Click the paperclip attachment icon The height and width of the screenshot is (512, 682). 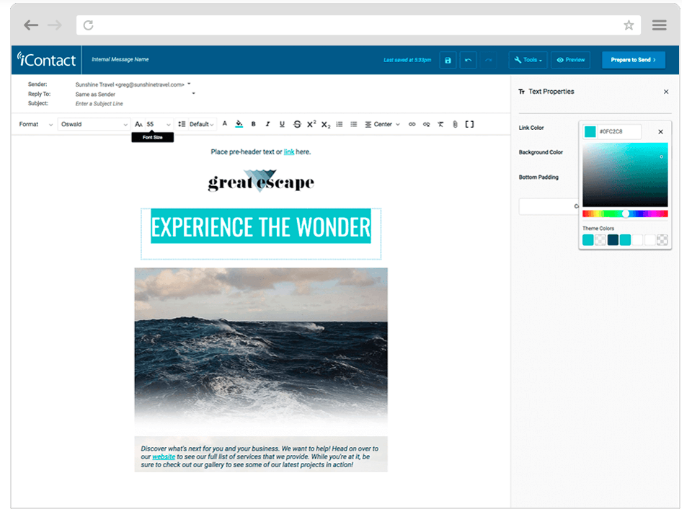pos(455,124)
